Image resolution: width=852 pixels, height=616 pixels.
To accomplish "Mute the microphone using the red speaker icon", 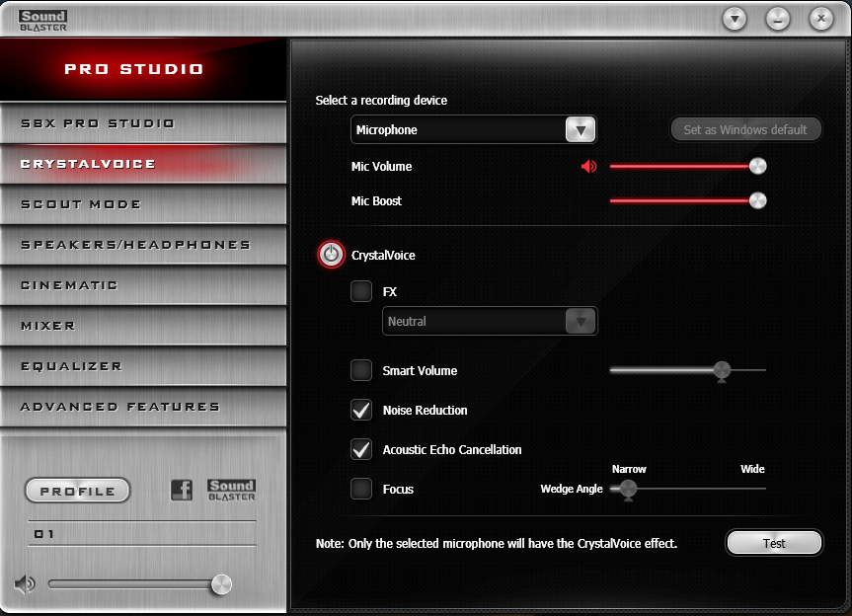I will point(588,166).
